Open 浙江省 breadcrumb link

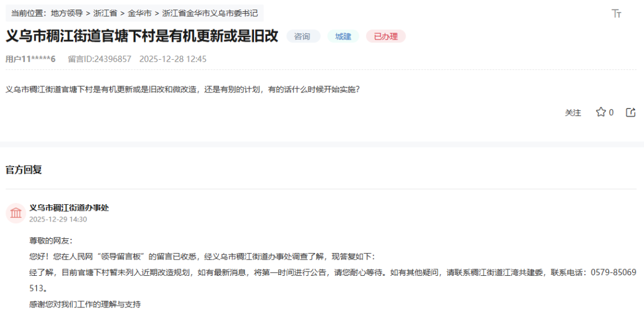(105, 13)
